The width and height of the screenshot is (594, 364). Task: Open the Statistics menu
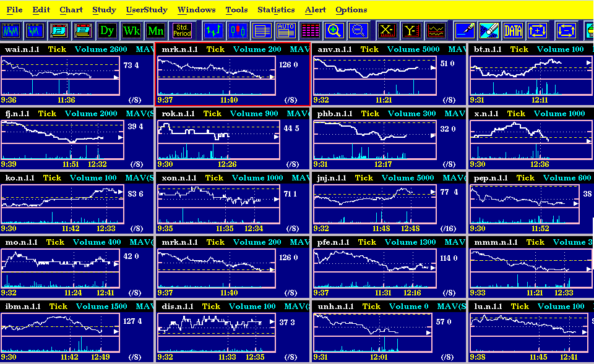coord(276,10)
